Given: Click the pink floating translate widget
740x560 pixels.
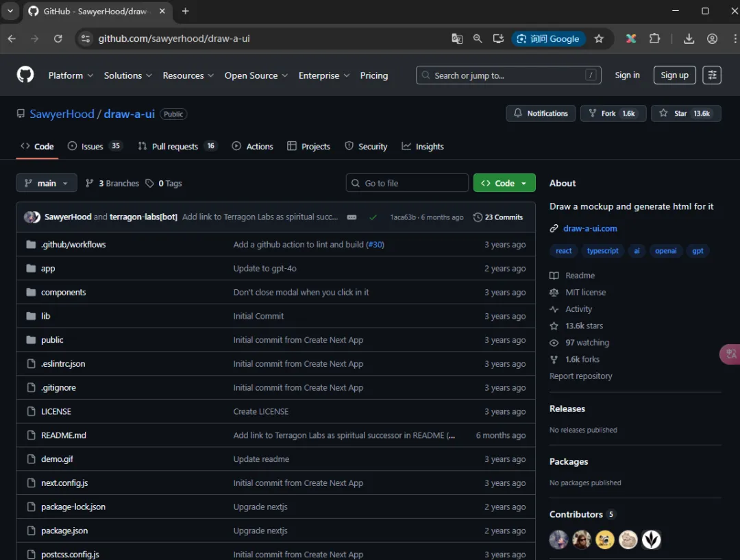Looking at the screenshot, I should point(730,354).
